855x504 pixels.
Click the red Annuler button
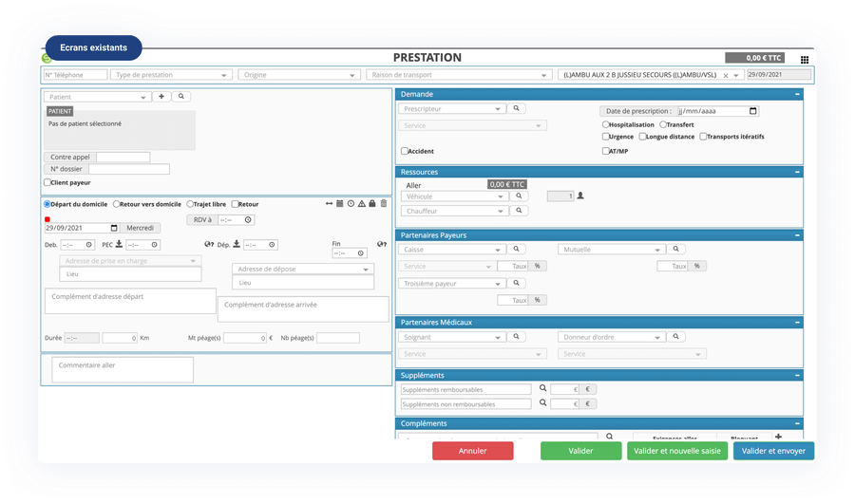pyautogui.click(x=473, y=452)
